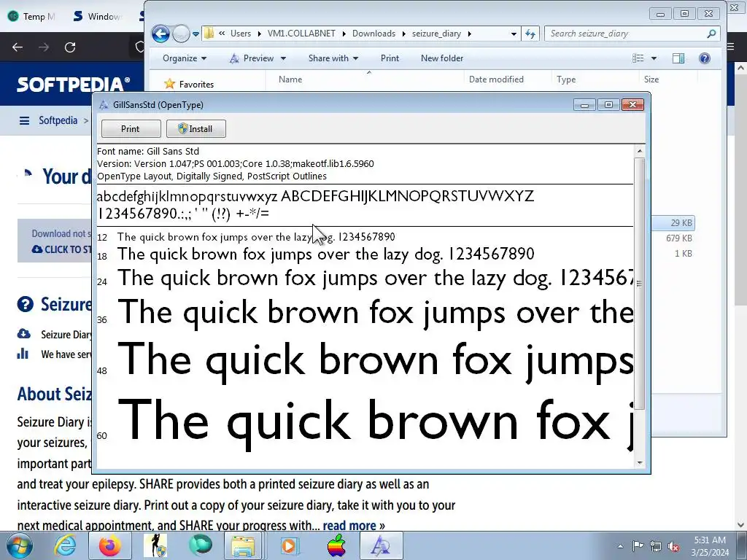Go back in the browser window

click(18, 47)
